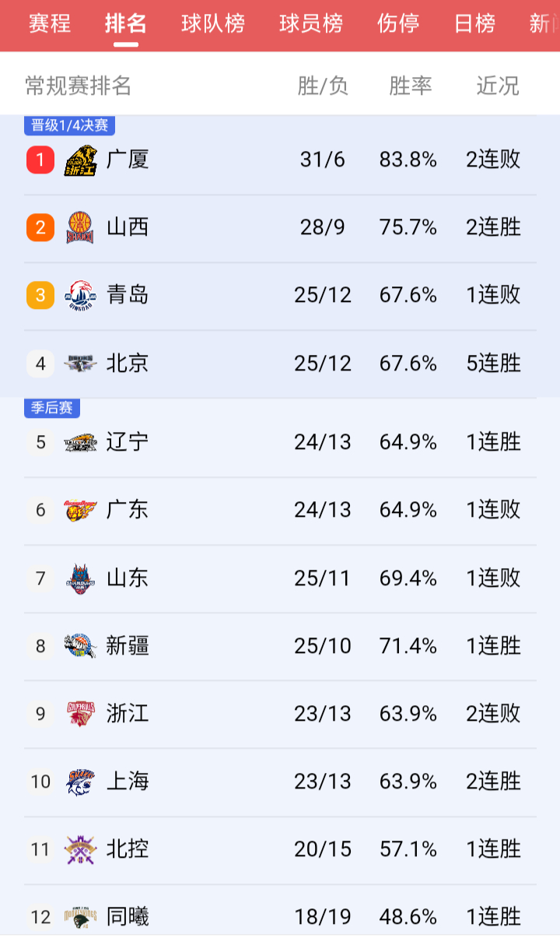This screenshot has width=560, height=938.
Task: Tap the 北控 team logo
Action: (81, 849)
